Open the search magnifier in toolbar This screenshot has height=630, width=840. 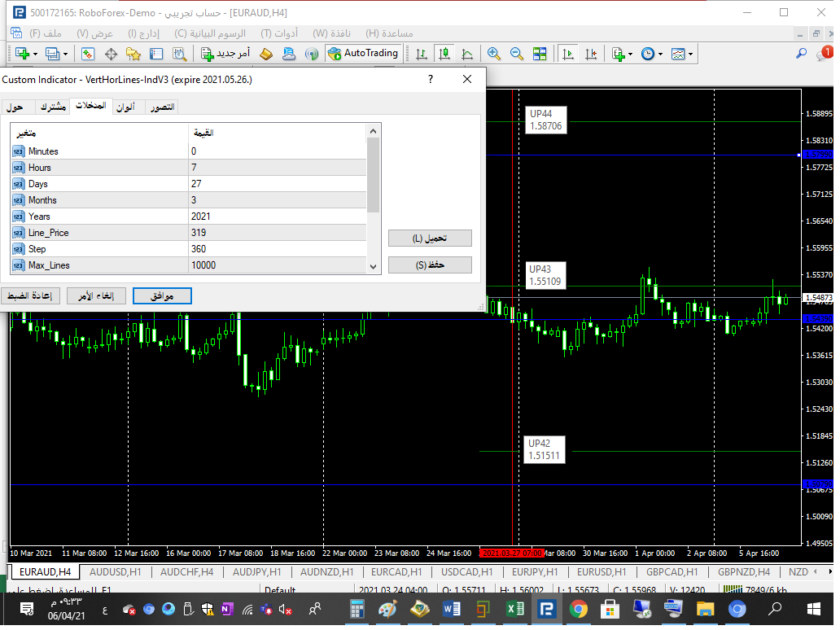pyautogui.click(x=801, y=54)
